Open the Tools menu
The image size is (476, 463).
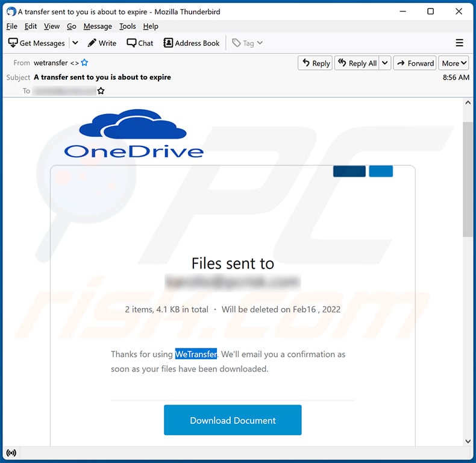tap(127, 27)
